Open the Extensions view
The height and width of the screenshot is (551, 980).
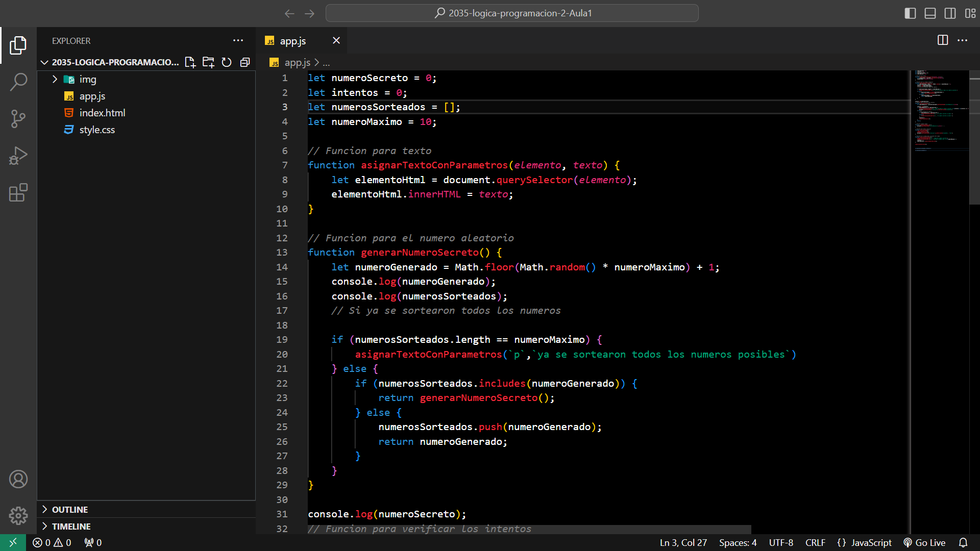(x=18, y=193)
